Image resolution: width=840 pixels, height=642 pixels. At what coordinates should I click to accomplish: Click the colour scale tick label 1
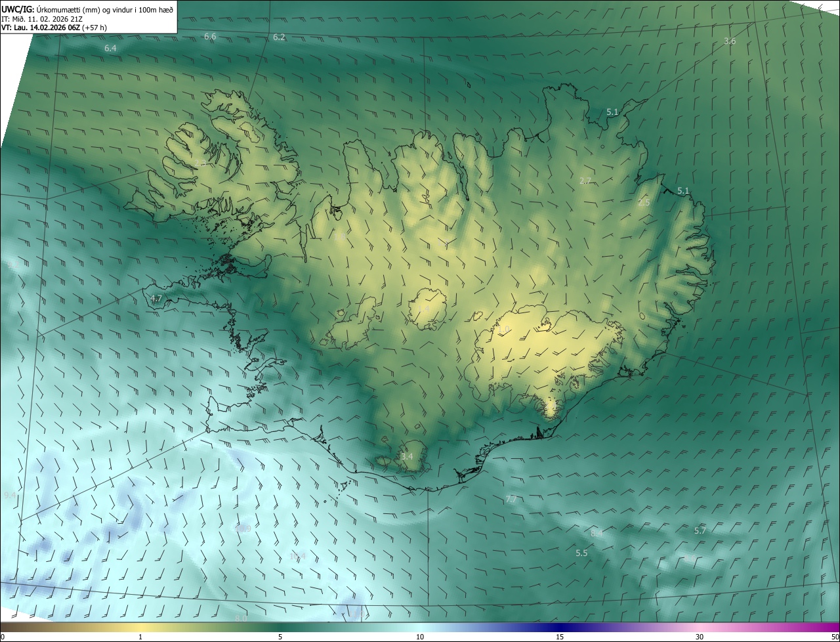click(x=140, y=637)
